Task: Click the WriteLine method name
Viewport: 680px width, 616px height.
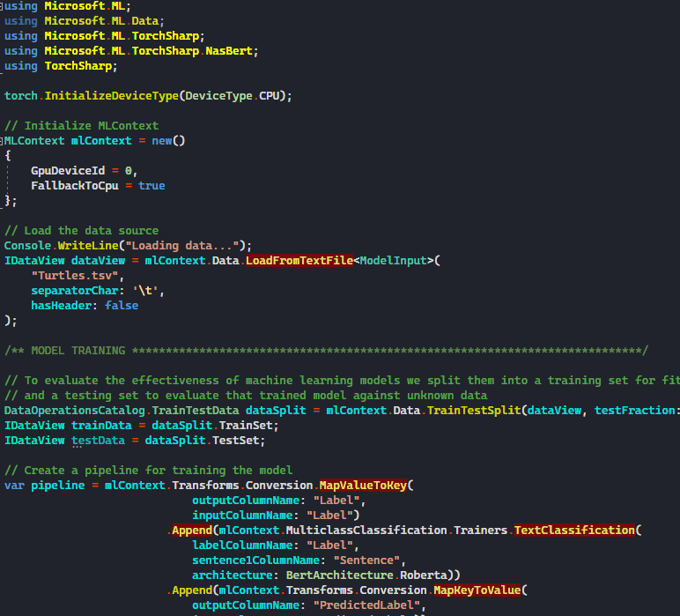Action: [88, 246]
